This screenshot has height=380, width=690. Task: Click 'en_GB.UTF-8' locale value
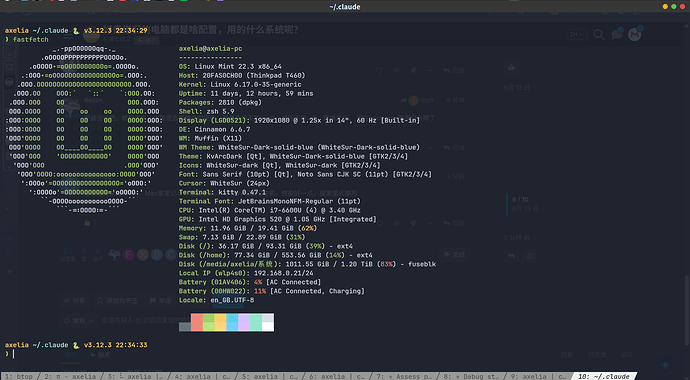pyautogui.click(x=232, y=300)
